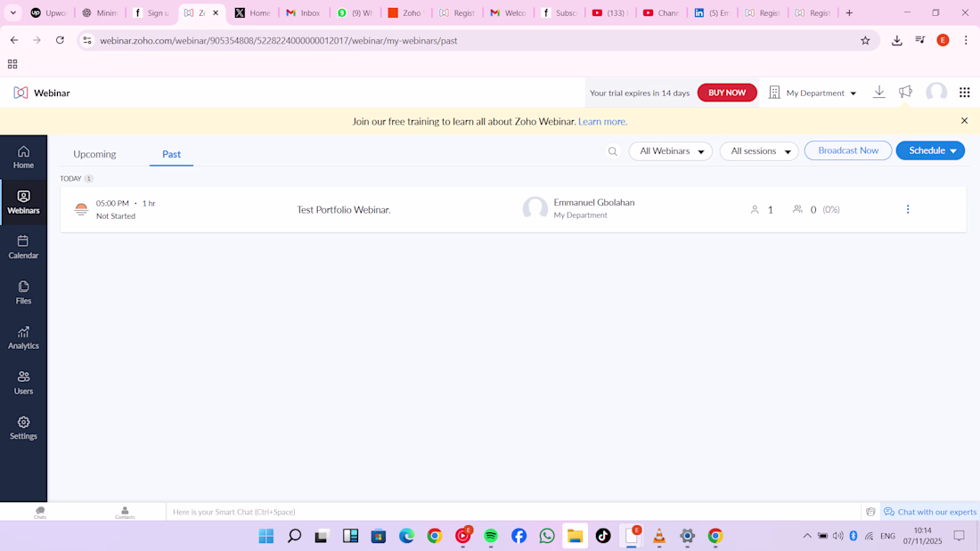Expand the All Webinars dropdown

point(671,151)
